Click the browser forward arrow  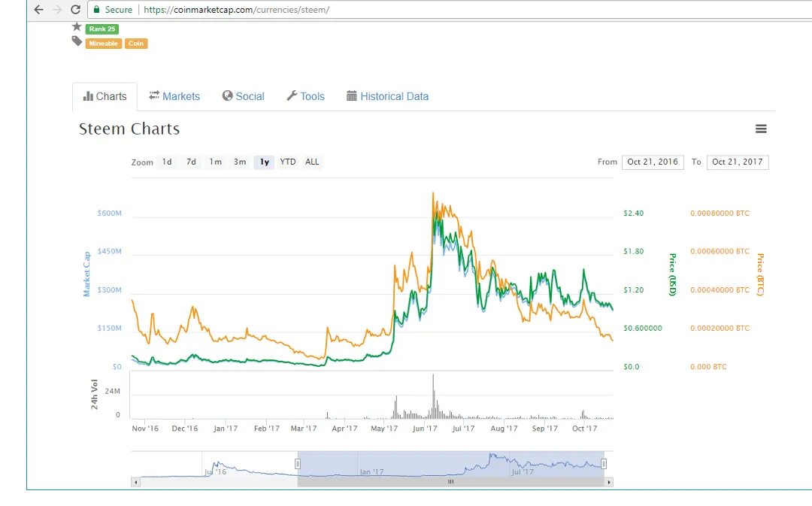pos(57,9)
